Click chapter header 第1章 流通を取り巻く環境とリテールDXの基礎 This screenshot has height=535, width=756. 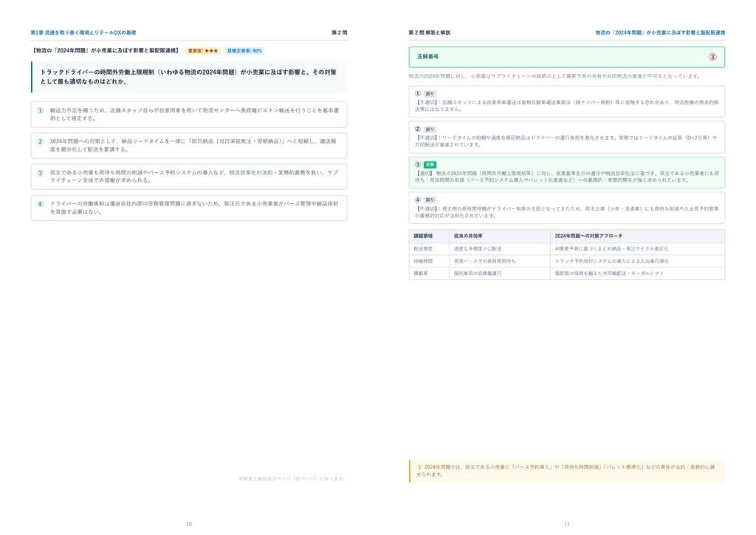[x=83, y=33]
